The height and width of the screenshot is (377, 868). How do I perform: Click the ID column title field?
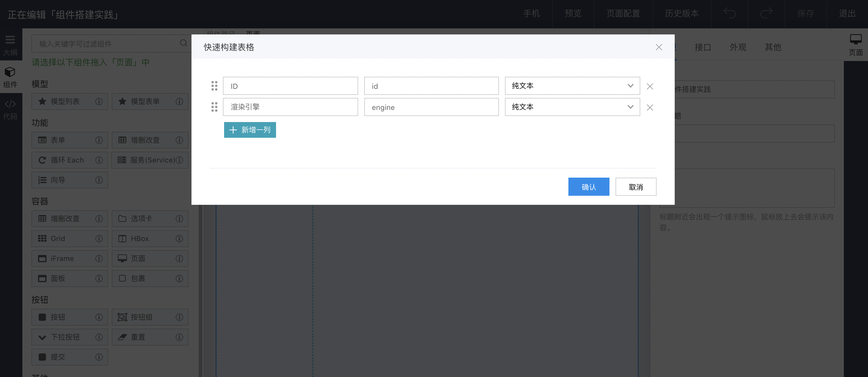click(291, 86)
